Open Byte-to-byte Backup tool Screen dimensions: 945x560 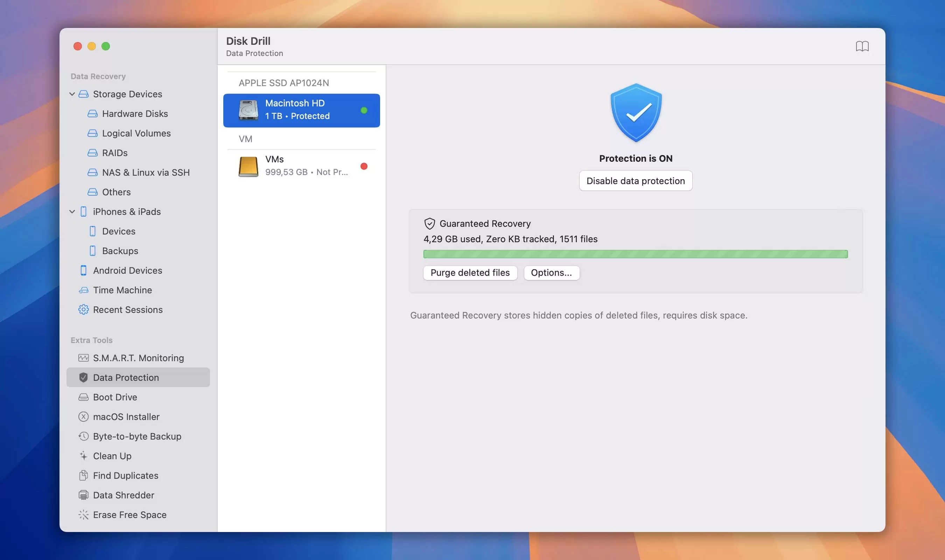click(x=137, y=436)
